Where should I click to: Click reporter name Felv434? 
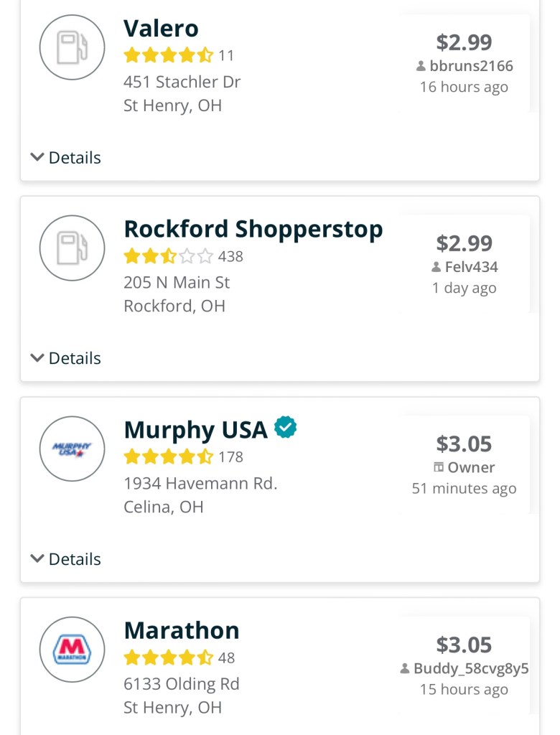pyautogui.click(x=471, y=267)
